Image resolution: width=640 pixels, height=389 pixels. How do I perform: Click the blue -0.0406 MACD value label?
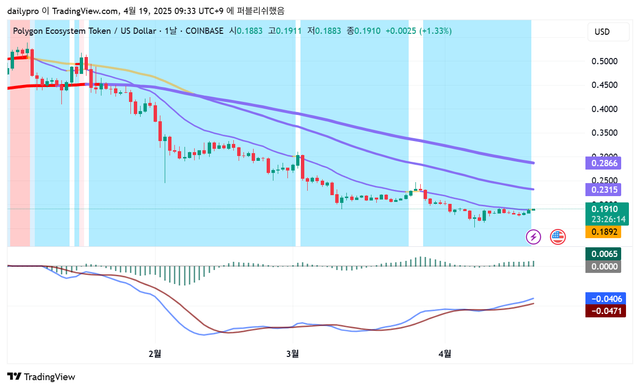(x=606, y=299)
